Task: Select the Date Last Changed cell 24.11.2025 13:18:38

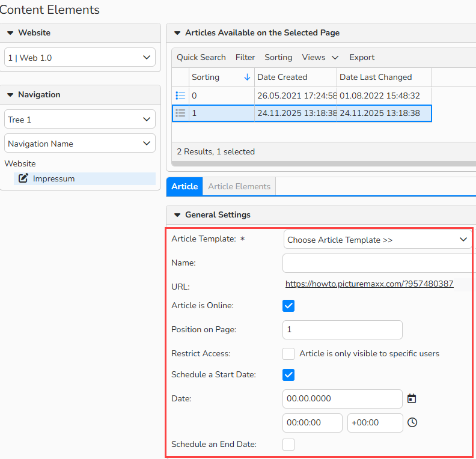Action: (x=384, y=113)
